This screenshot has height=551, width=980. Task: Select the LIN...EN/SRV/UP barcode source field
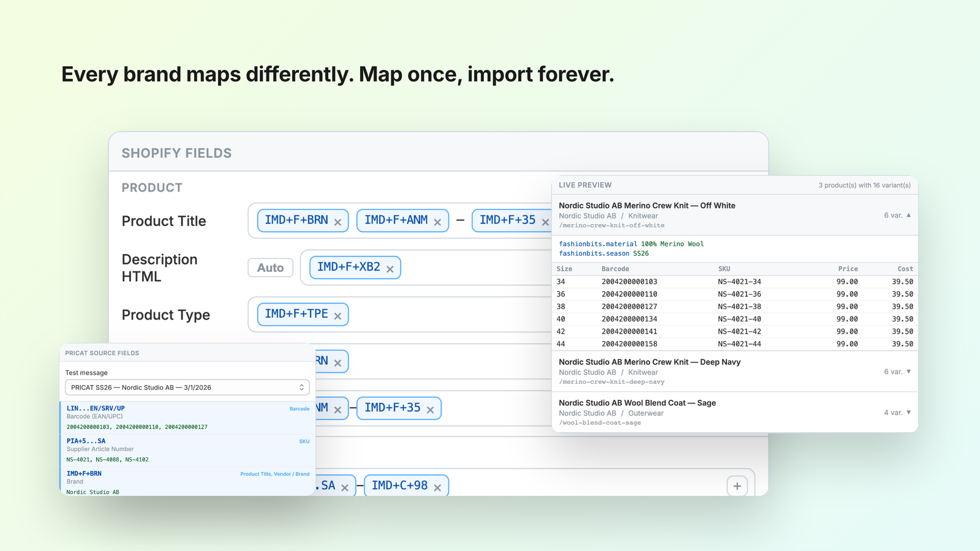pyautogui.click(x=188, y=418)
